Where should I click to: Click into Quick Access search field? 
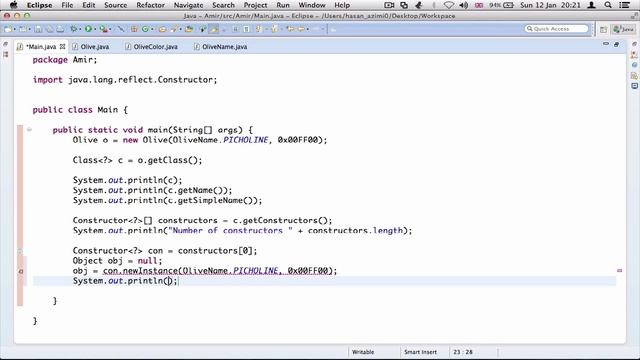tap(557, 29)
